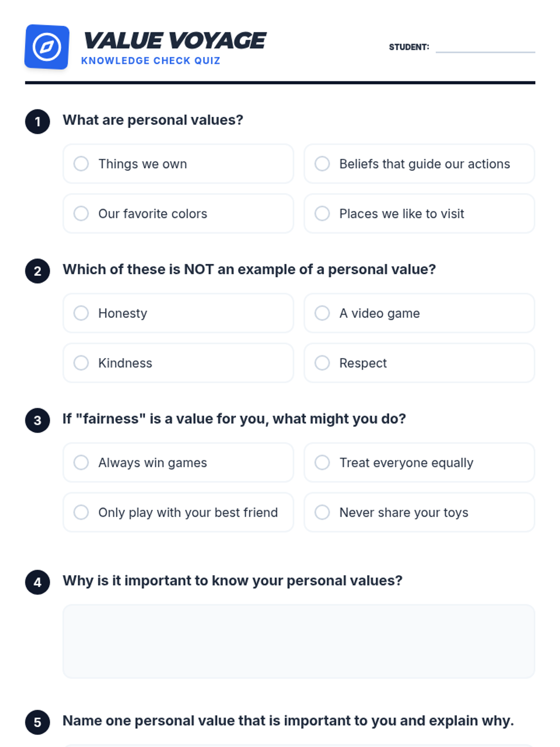Click the question 1 number badge
The image size is (560, 747).
pyautogui.click(x=37, y=121)
